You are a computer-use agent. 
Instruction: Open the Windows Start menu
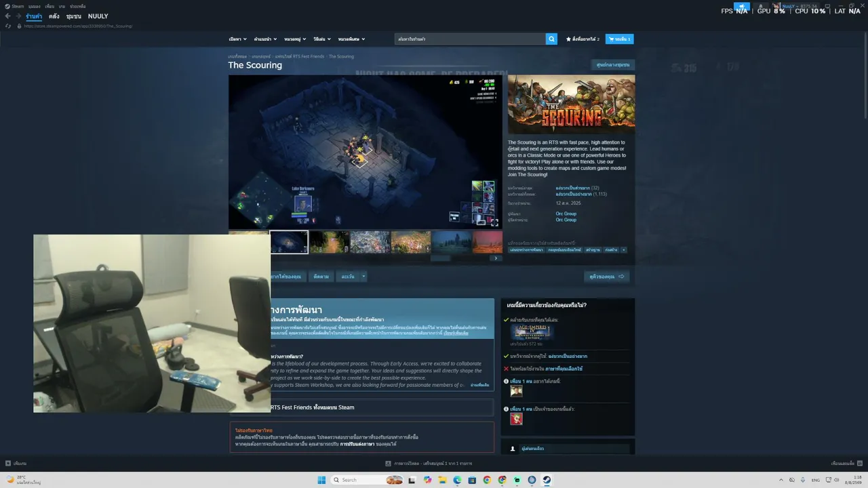[321, 480]
